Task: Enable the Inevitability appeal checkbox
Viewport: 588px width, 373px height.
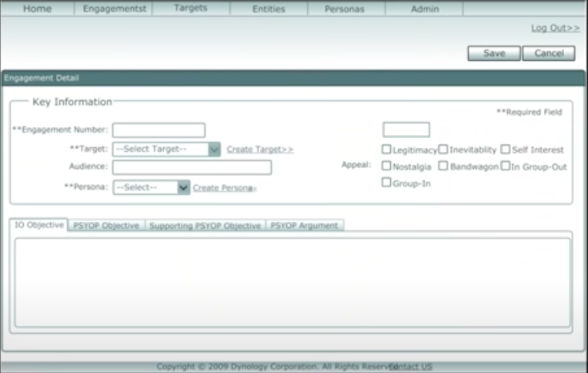Action: [443, 150]
